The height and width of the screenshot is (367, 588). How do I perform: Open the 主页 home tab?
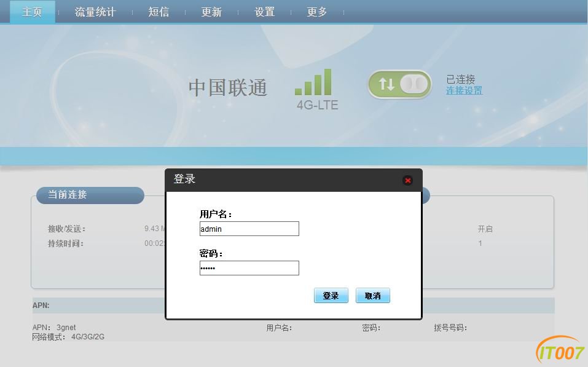pos(32,12)
